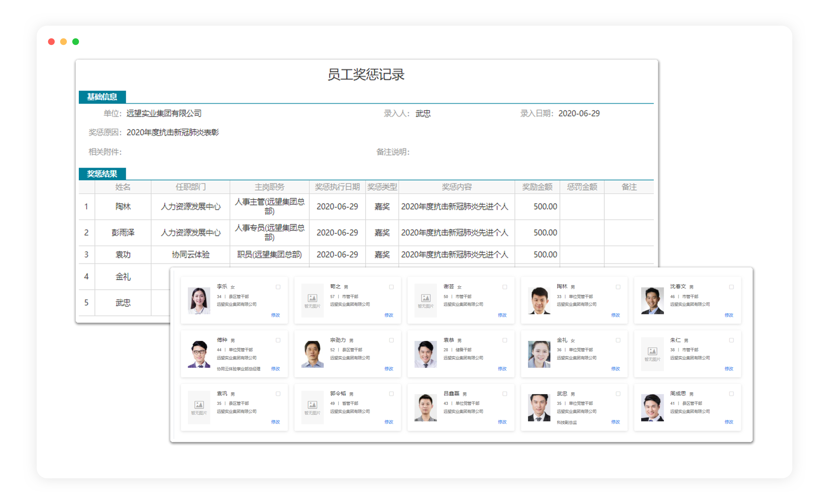The image size is (829, 504).
Task: Tick the checkbox on 荀之's card
Action: click(391, 287)
